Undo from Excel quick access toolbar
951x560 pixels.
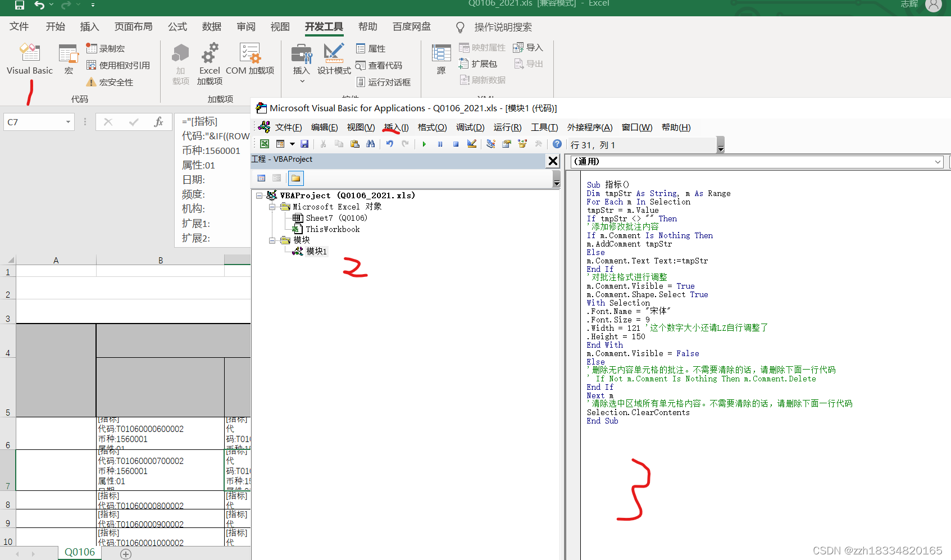click(x=39, y=5)
